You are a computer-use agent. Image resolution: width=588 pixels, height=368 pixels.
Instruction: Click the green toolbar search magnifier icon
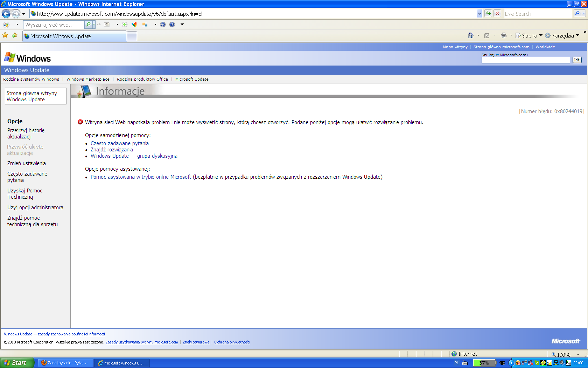tap(89, 25)
